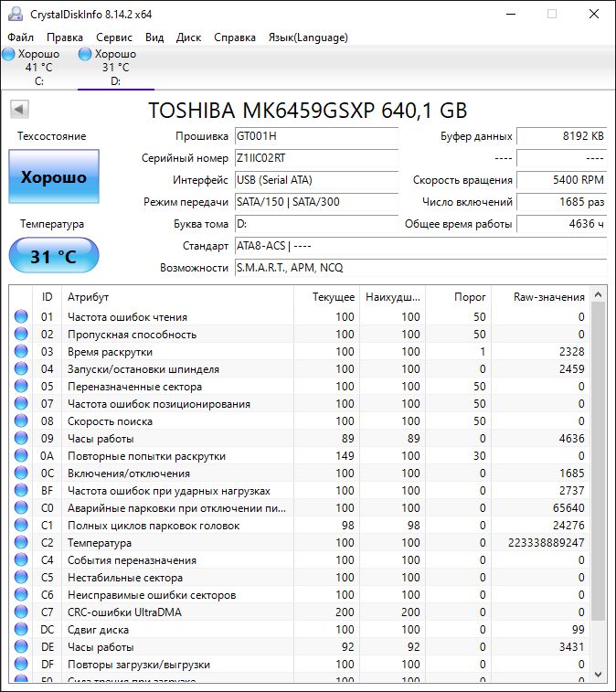The height and width of the screenshot is (692, 616).
Task: Click the total hours field 4636 ч
Action: pos(562,224)
